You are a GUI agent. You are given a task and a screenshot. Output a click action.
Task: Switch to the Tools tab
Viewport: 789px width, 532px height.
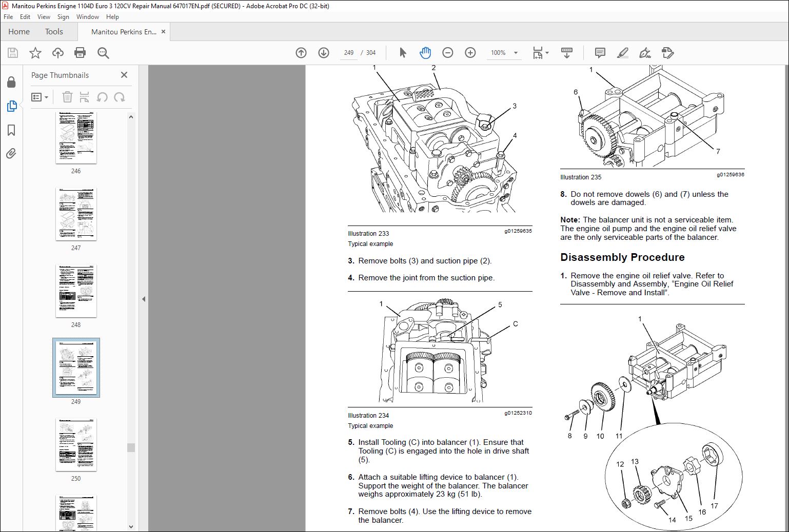tap(54, 32)
